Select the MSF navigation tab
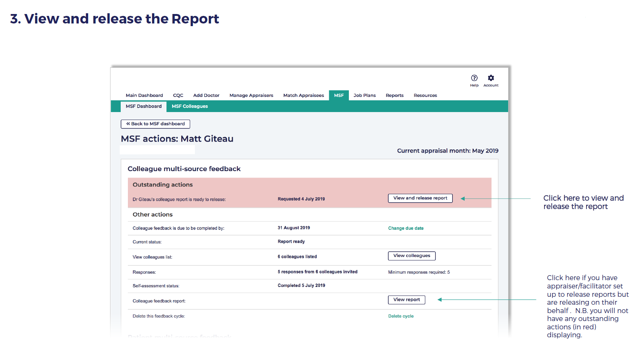 pos(339,95)
